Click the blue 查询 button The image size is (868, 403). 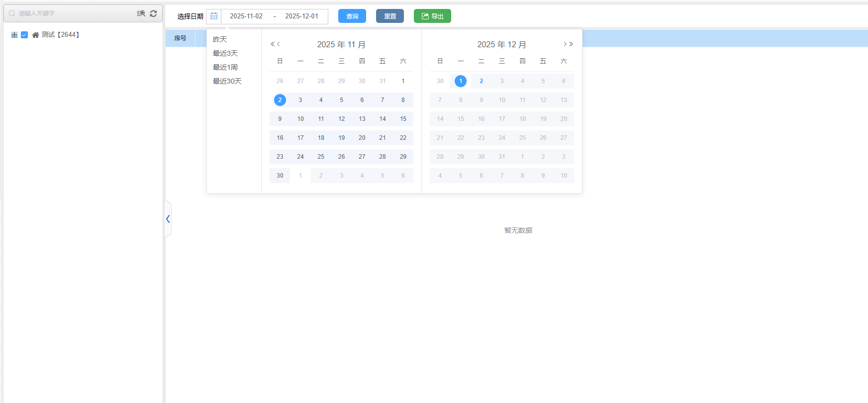[352, 16]
